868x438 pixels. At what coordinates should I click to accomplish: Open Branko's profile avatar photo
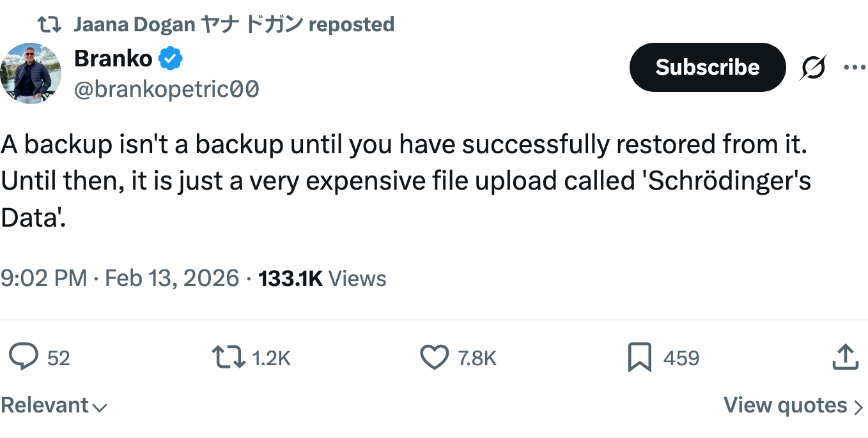31,73
